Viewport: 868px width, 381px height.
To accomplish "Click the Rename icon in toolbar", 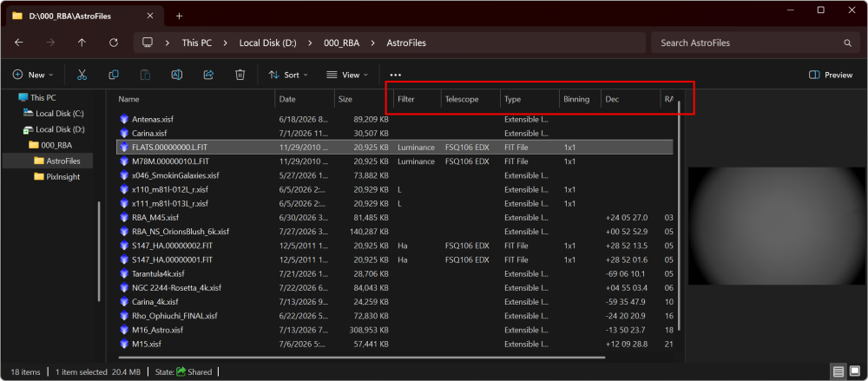I will tap(176, 75).
